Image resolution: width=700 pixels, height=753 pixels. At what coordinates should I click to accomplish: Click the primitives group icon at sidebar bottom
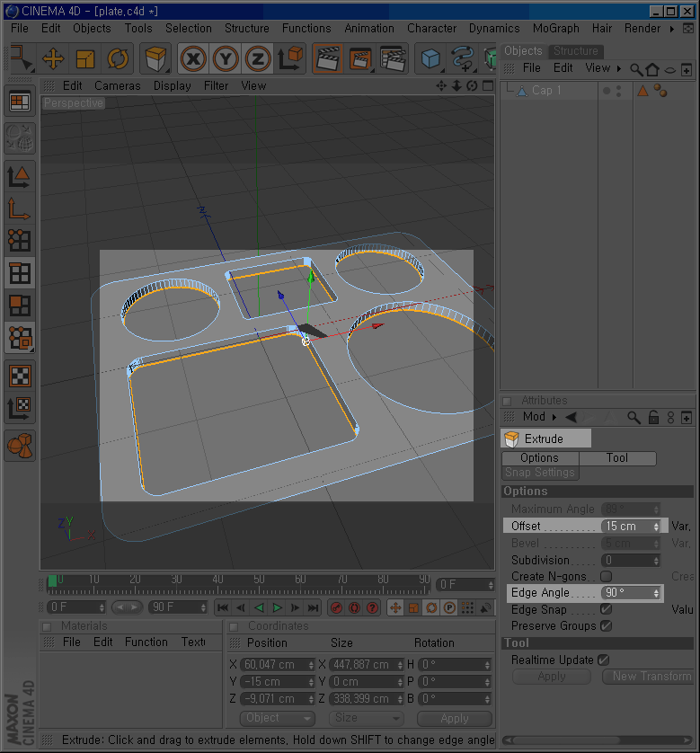pyautogui.click(x=20, y=445)
